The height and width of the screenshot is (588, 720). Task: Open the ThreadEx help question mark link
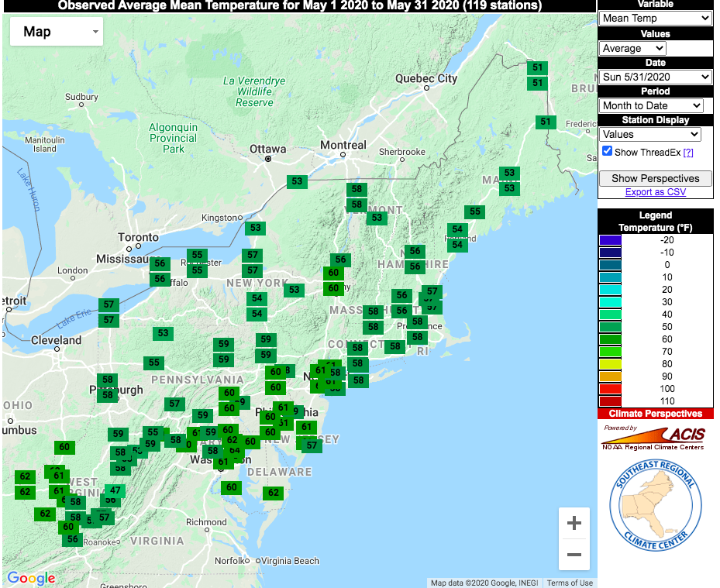(688, 151)
